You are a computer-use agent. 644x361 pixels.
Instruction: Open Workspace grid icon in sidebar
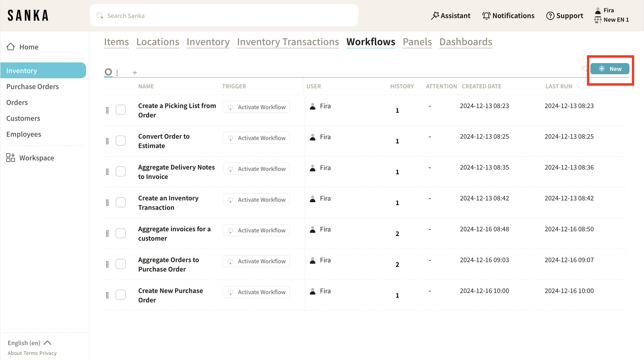tap(11, 158)
